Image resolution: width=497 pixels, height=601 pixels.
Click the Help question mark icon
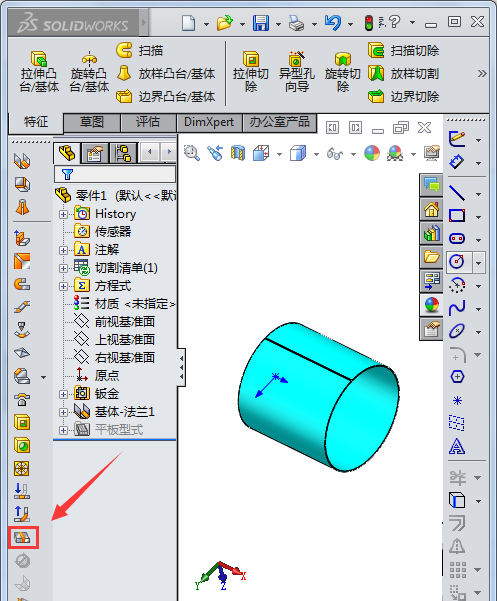(x=395, y=22)
